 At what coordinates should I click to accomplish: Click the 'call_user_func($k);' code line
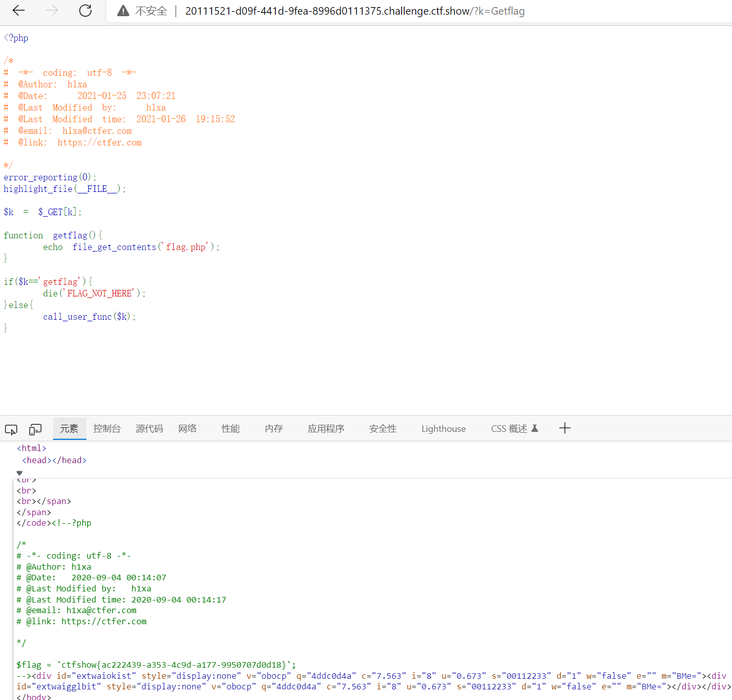point(89,317)
